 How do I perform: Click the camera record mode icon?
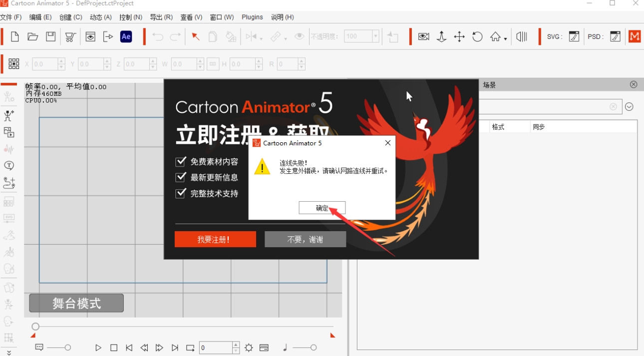tap(424, 36)
